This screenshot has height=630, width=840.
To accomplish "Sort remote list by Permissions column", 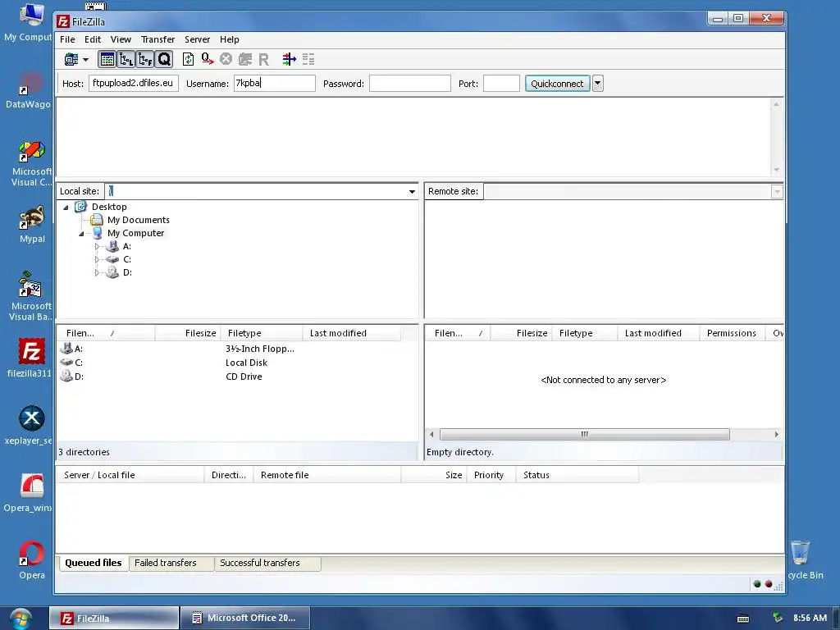I will coord(733,333).
